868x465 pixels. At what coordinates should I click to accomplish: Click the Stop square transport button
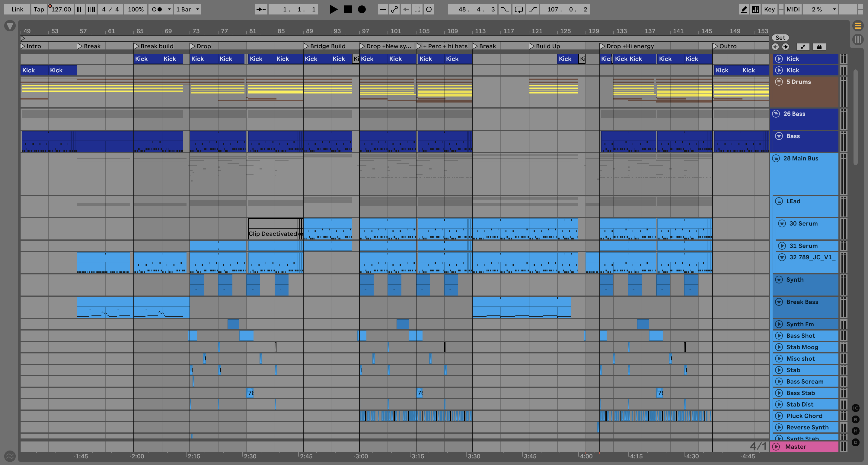coord(348,9)
